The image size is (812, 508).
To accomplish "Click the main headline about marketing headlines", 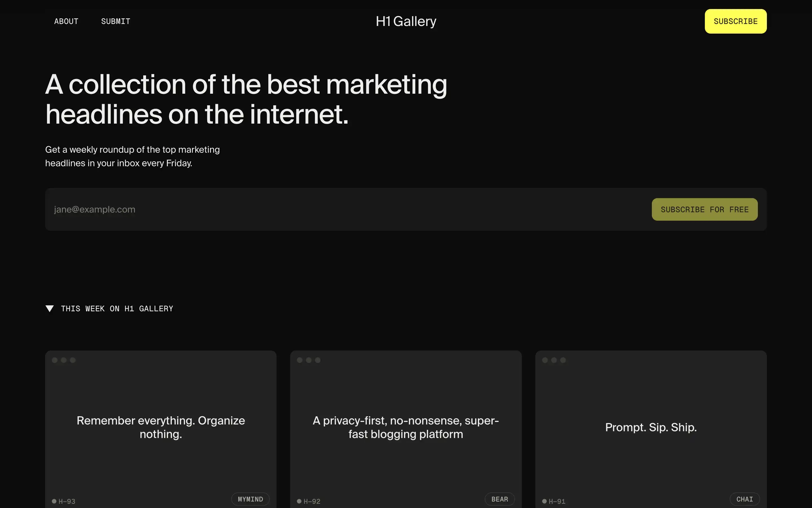I will tap(246, 99).
